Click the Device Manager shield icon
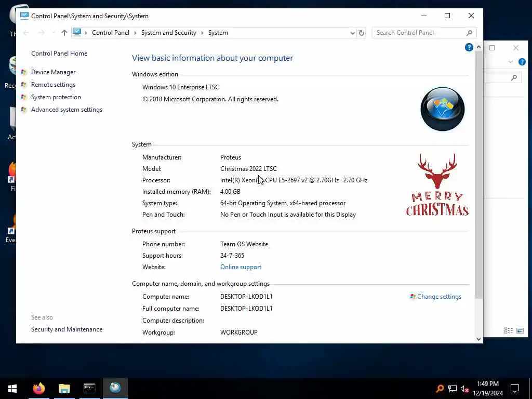532x399 pixels. pos(23,72)
